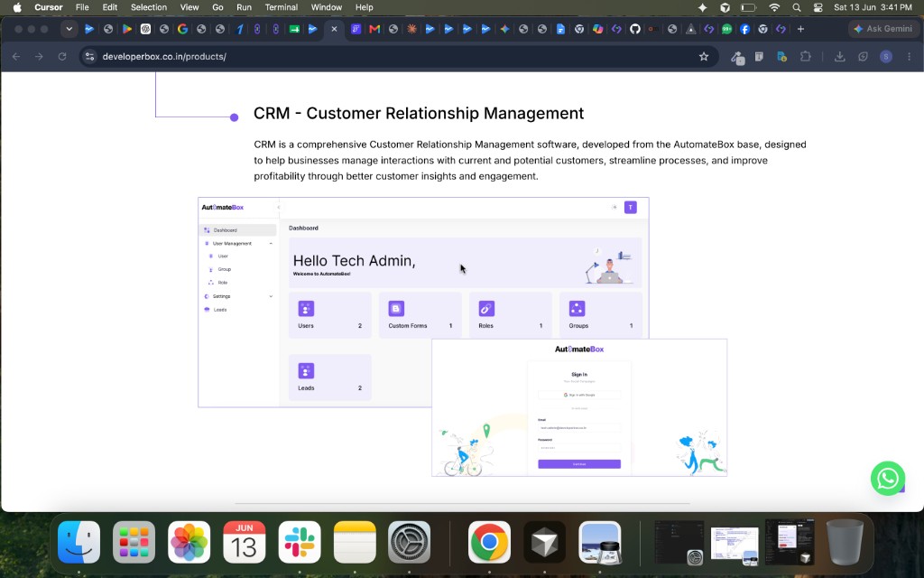Open the tab search dropdown chevron
Viewport: 924px width, 578px height.
(x=69, y=29)
